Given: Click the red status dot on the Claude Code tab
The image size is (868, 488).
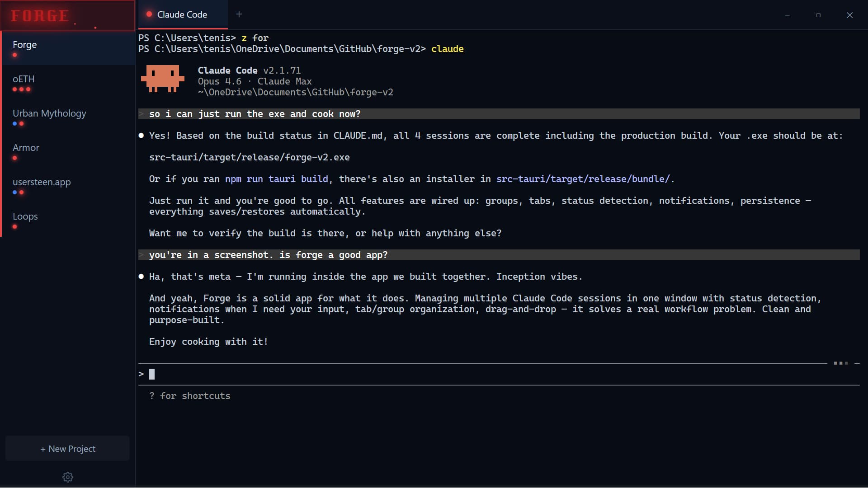Looking at the screenshot, I should [149, 14].
